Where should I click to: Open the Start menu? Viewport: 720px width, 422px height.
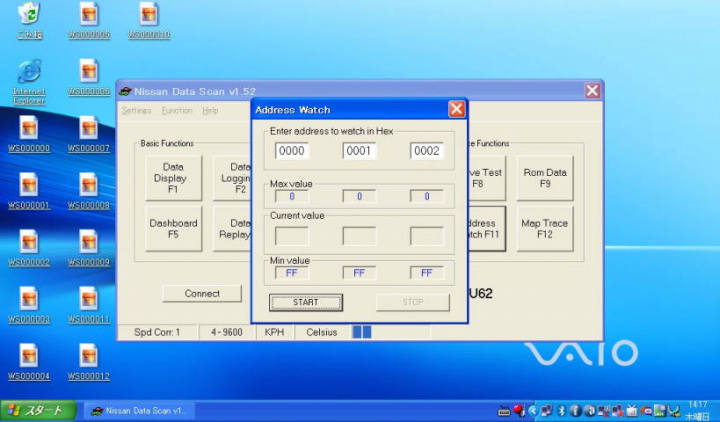pyautogui.click(x=39, y=411)
